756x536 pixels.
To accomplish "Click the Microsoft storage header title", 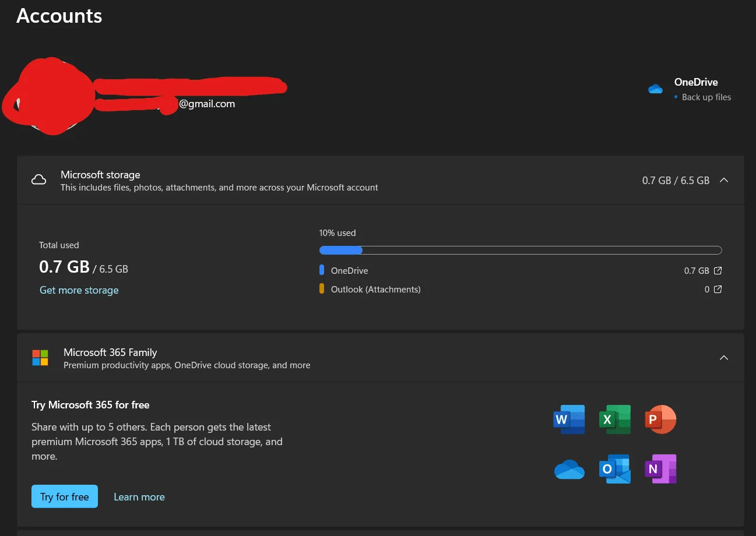I will [x=100, y=175].
